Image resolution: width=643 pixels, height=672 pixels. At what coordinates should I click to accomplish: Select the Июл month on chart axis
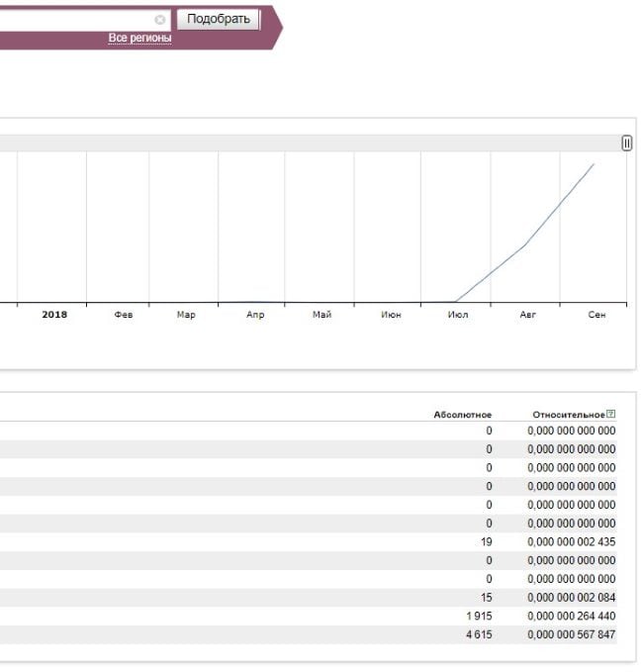[x=457, y=315]
